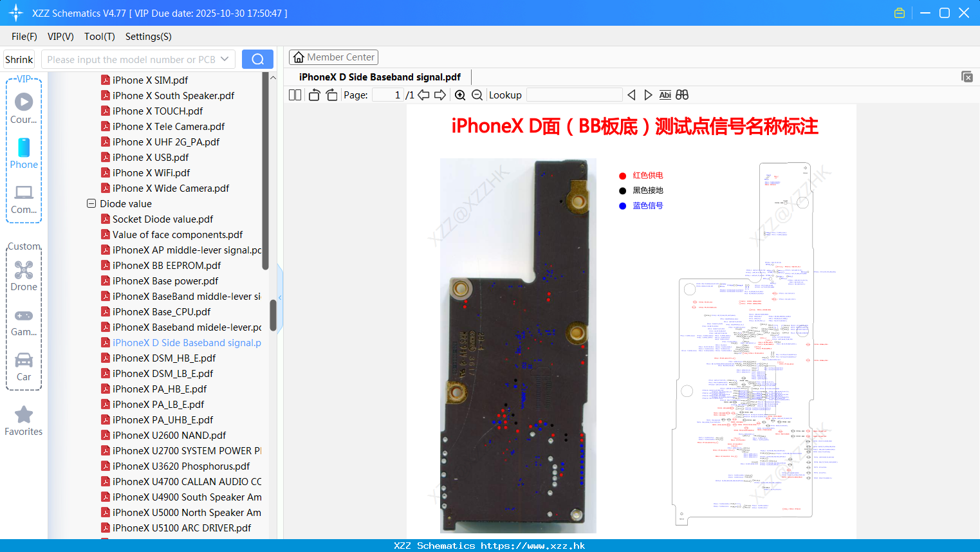Open the File(F) menu

24,37
